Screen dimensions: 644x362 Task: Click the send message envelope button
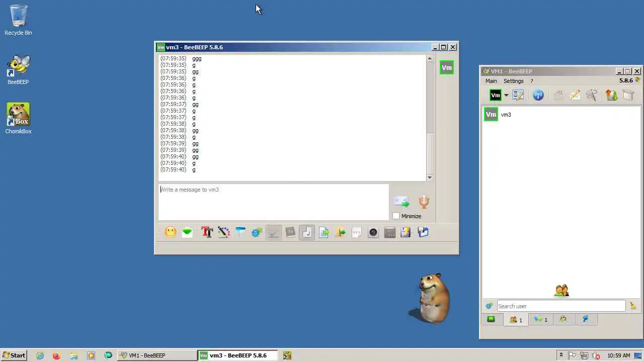point(401,202)
